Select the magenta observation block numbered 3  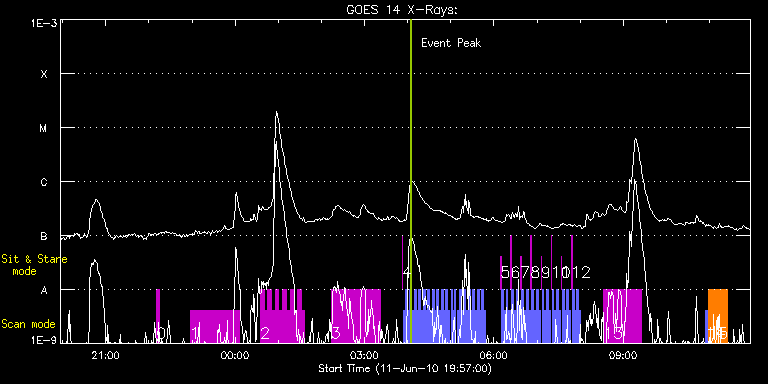[x=356, y=316]
